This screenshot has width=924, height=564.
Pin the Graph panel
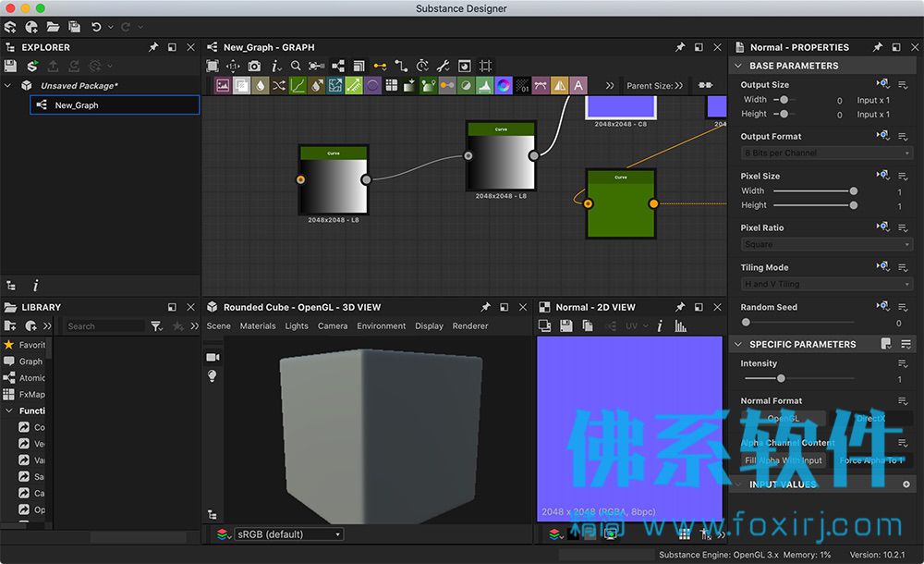[680, 46]
